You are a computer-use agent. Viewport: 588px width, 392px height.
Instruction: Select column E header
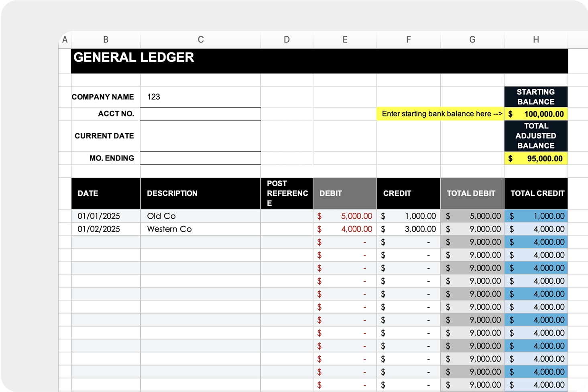(x=344, y=40)
